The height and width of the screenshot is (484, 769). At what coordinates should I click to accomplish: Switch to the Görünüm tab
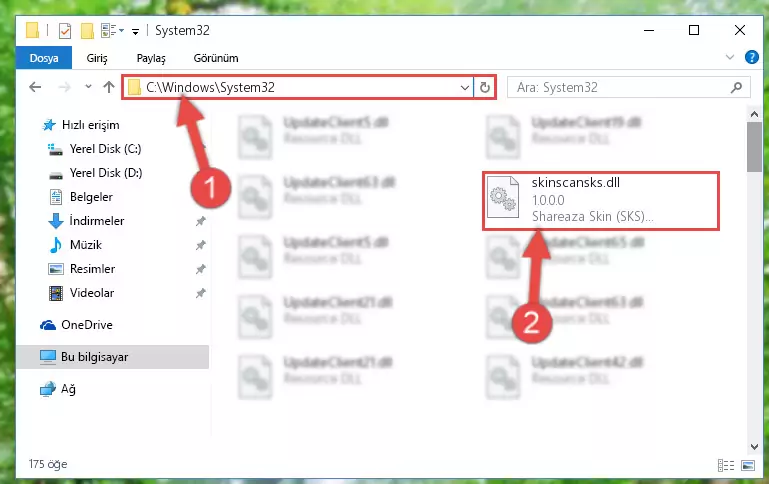click(x=216, y=58)
